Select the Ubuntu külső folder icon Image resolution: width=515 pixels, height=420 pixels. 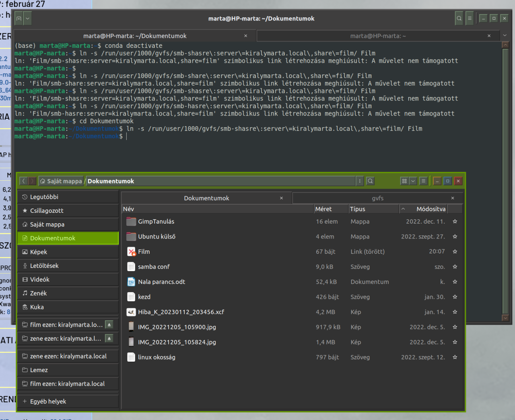pyautogui.click(x=131, y=237)
